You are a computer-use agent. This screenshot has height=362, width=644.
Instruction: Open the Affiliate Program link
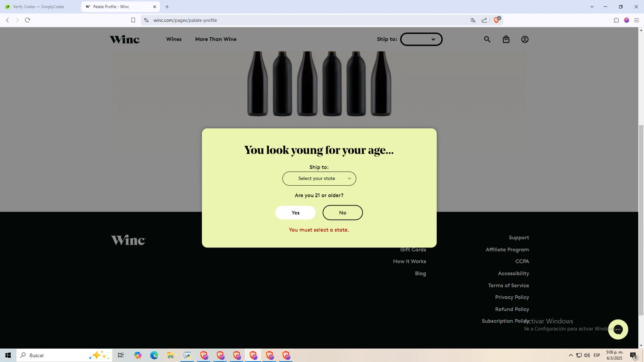(x=507, y=250)
